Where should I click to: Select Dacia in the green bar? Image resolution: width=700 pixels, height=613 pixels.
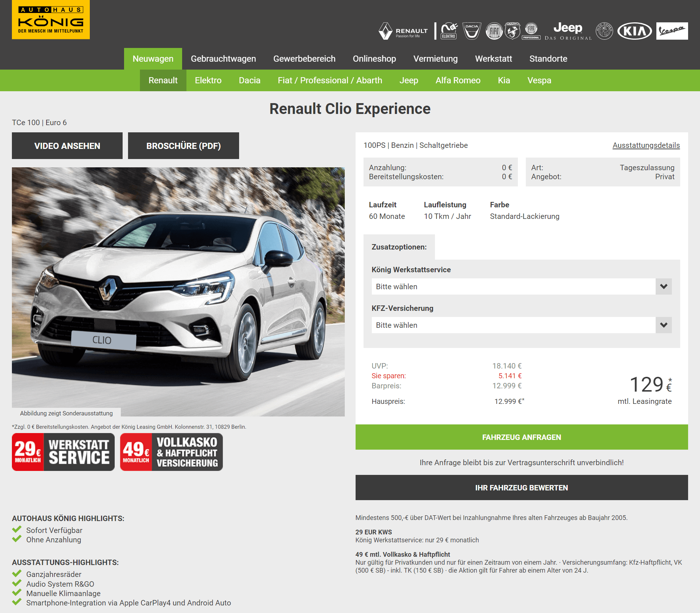[250, 80]
